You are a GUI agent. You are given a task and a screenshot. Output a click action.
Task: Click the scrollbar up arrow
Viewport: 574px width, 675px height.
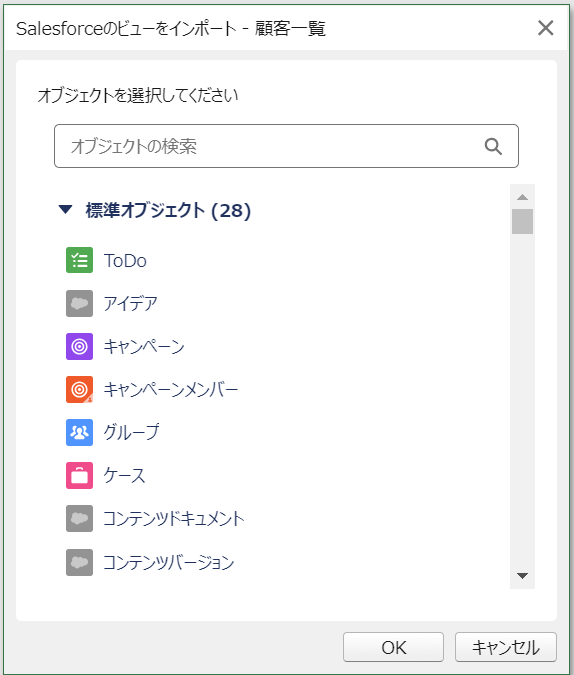click(522, 197)
